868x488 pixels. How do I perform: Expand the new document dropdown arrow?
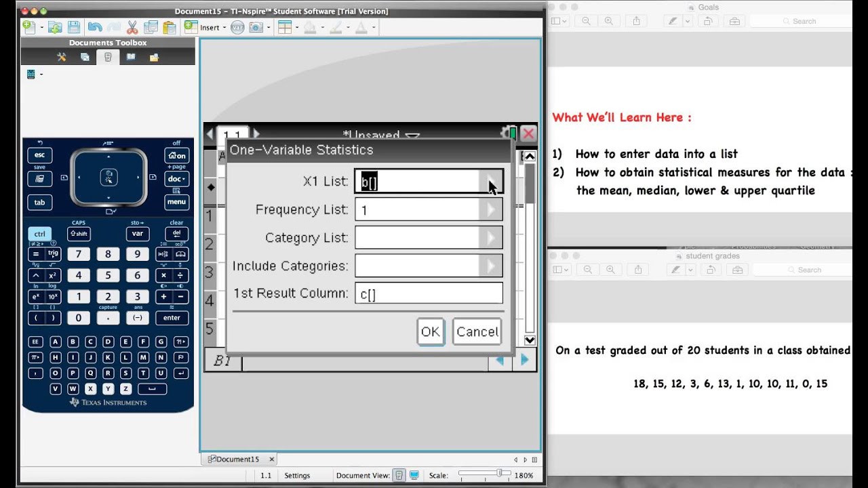[41, 28]
